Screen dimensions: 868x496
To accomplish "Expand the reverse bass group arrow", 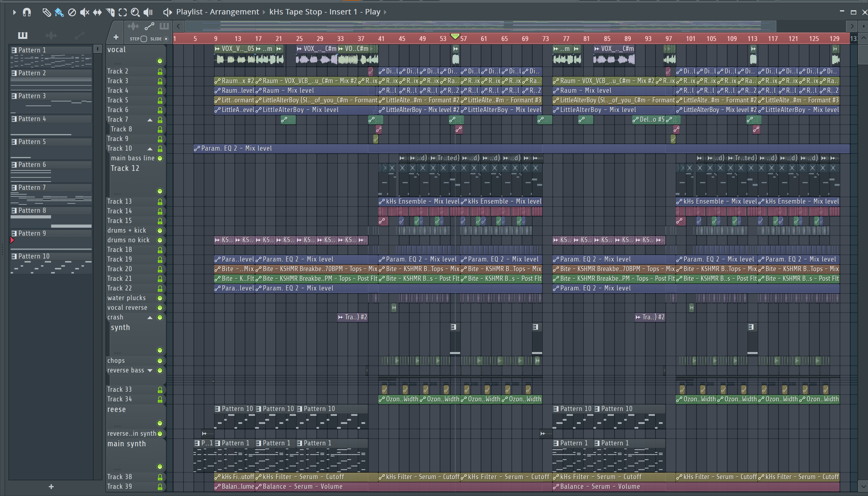I will pos(149,370).
